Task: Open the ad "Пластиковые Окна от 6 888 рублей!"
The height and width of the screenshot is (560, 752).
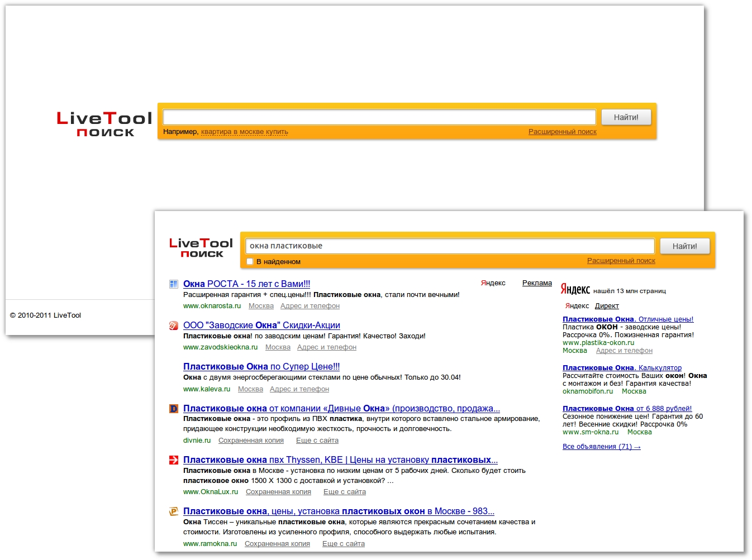Action: click(627, 409)
